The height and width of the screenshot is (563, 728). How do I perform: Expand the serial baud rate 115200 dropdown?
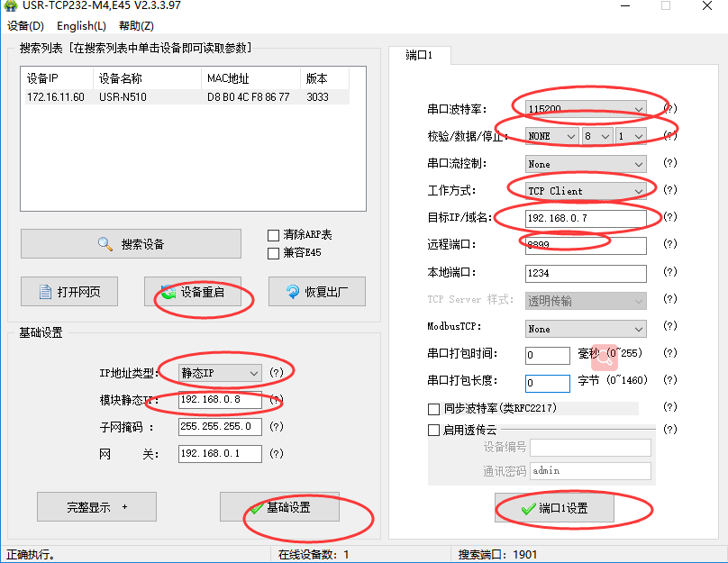638,110
